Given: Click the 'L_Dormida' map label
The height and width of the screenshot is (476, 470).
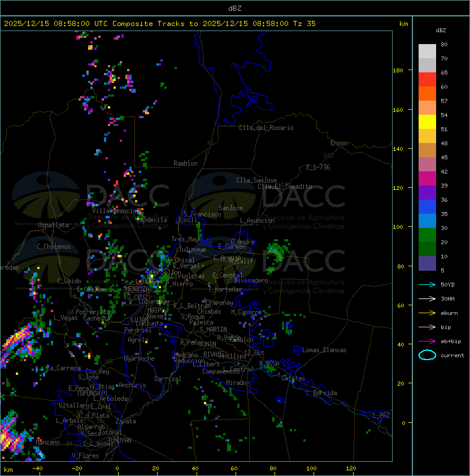Looking at the screenshot, I should (x=321, y=393).
